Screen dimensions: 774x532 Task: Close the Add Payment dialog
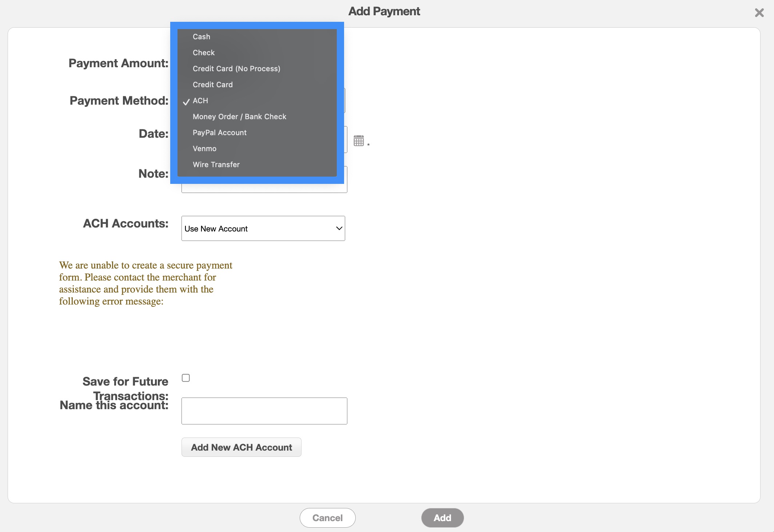coord(759,13)
